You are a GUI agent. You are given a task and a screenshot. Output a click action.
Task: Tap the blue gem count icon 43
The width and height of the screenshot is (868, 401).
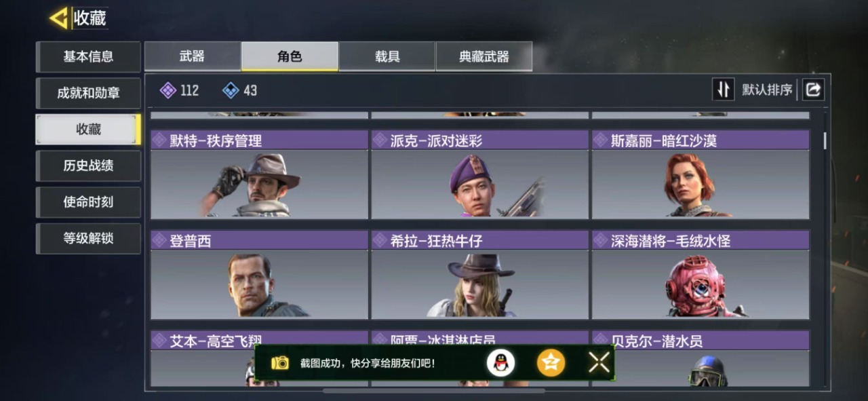tap(231, 90)
